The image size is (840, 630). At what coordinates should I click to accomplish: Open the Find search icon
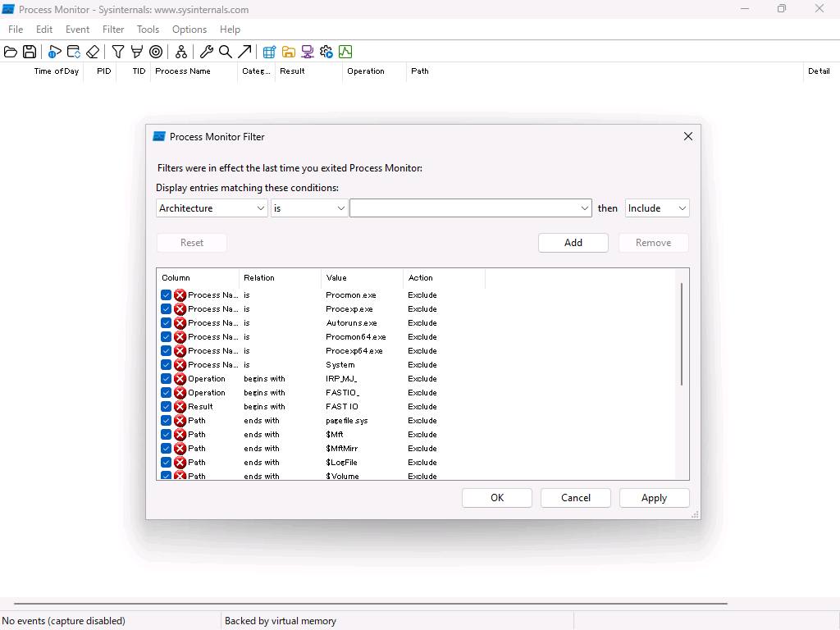tap(226, 52)
